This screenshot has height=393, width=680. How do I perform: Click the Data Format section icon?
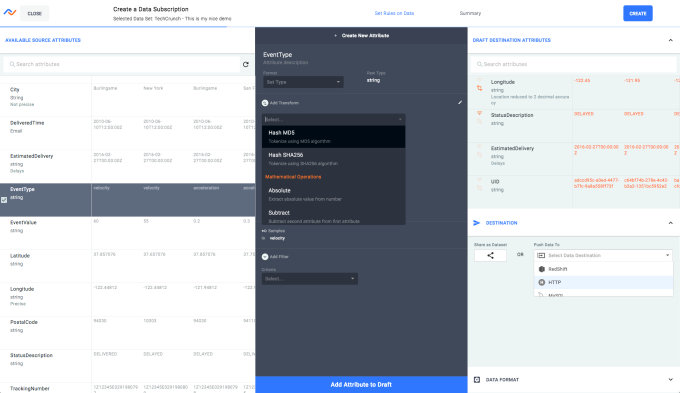click(x=477, y=380)
